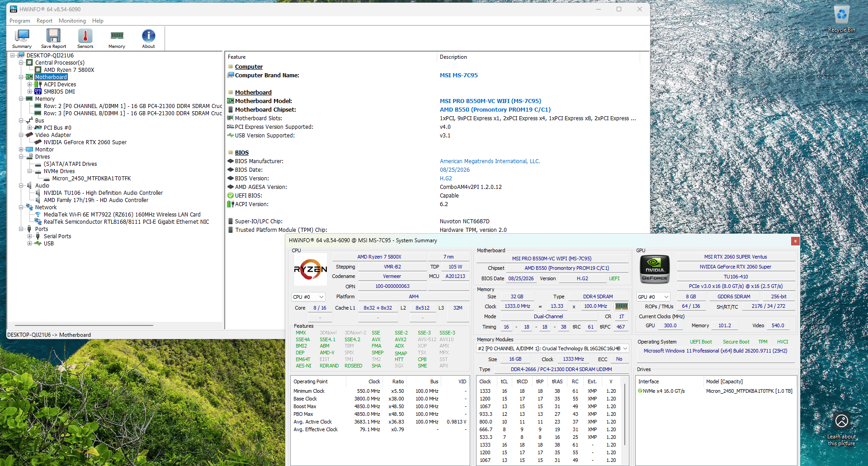Click the Network globe icon in tree
Viewport: 868px width, 466px height.
30,207
